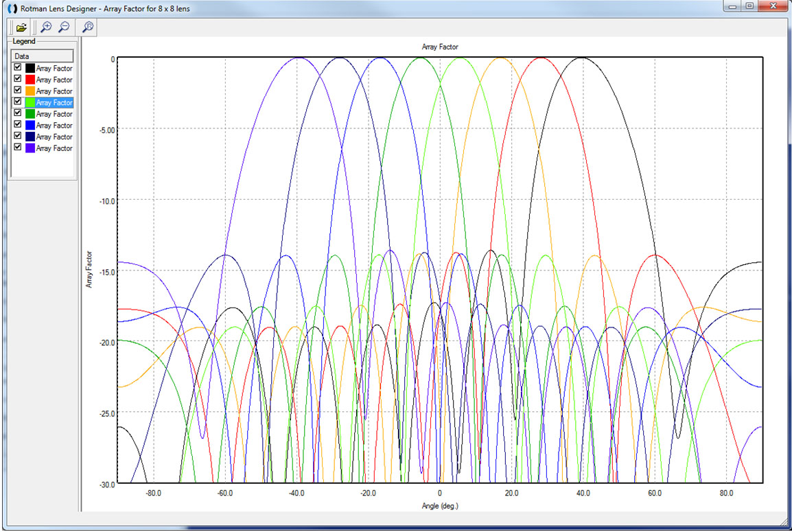Select the Array Factor label beside dark green swatch
Screen dimensions: 792x532
pos(54,114)
